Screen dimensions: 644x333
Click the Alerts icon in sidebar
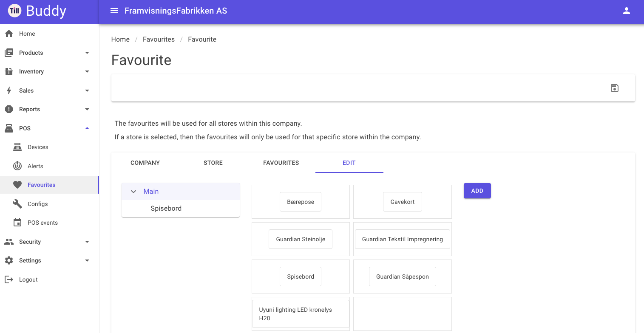click(17, 166)
